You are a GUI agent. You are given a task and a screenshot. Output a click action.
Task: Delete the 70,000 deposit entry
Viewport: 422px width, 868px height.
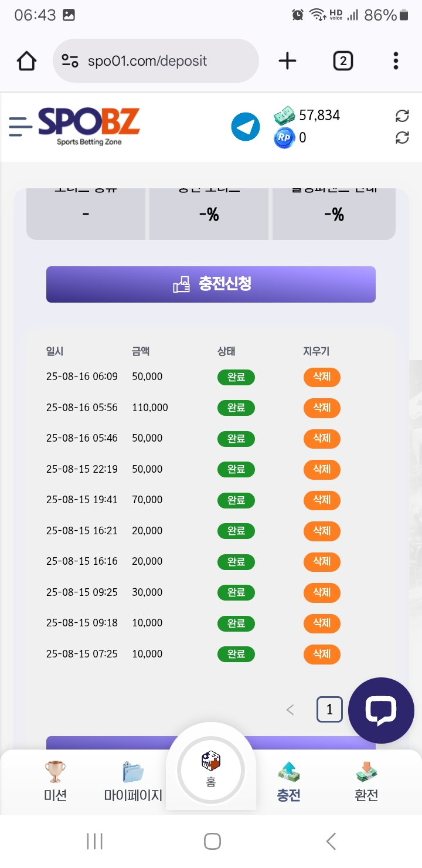[x=322, y=500]
